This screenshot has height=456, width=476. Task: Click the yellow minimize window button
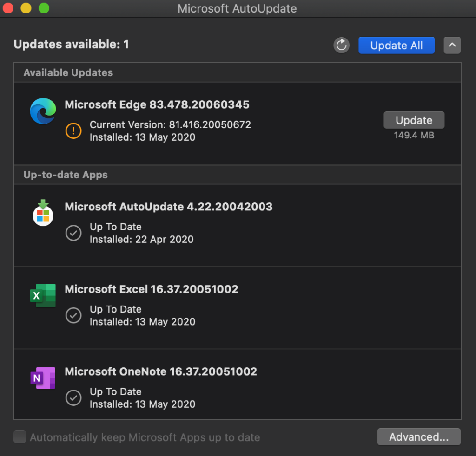click(x=26, y=8)
